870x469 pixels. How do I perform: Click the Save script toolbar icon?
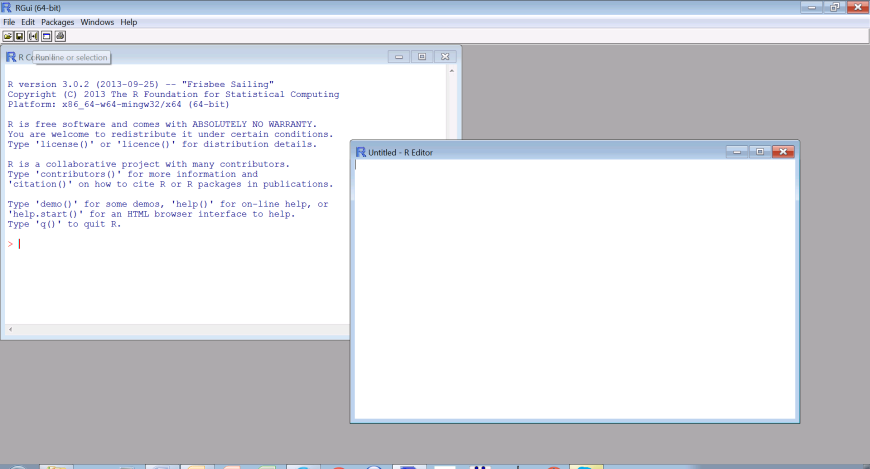(20, 36)
